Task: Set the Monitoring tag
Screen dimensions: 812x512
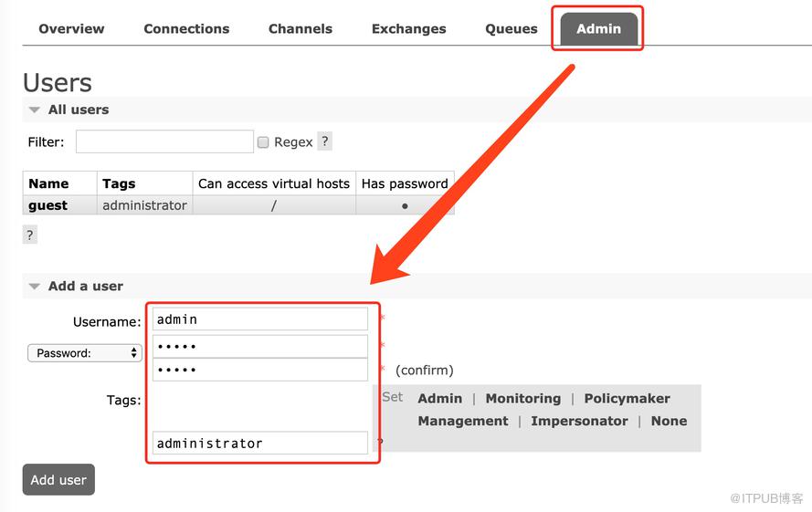Action: [523, 399]
